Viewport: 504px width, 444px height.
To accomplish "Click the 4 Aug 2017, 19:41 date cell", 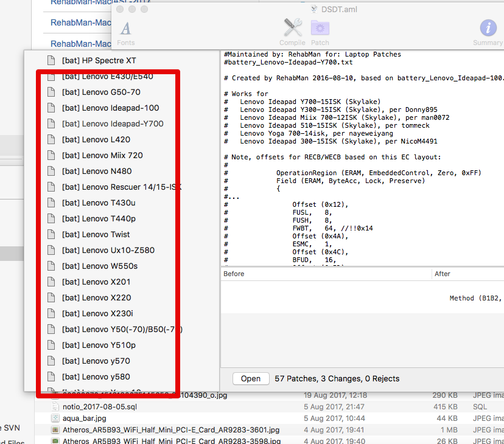I will 334,430.
